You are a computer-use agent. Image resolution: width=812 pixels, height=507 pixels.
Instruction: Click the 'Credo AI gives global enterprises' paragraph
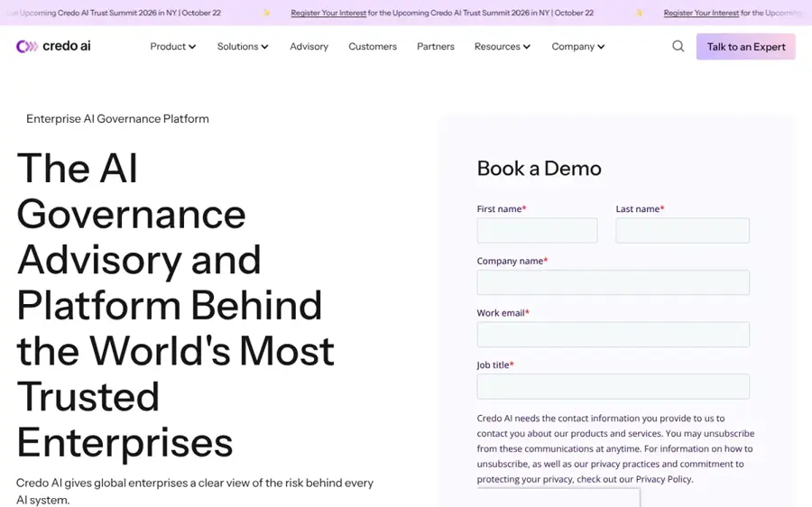pyautogui.click(x=195, y=491)
